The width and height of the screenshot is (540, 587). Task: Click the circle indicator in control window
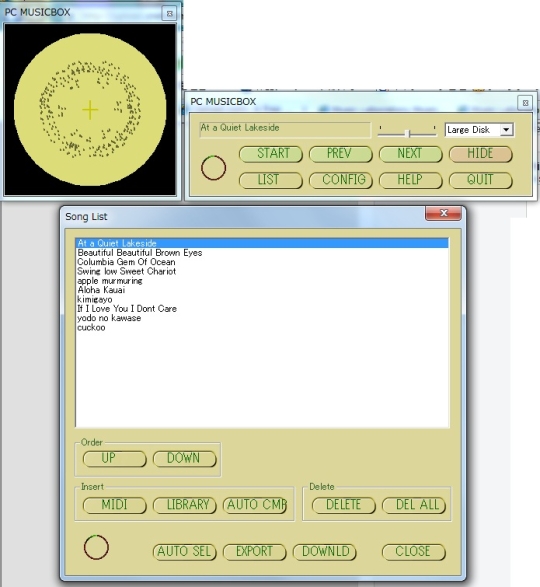pos(213,168)
